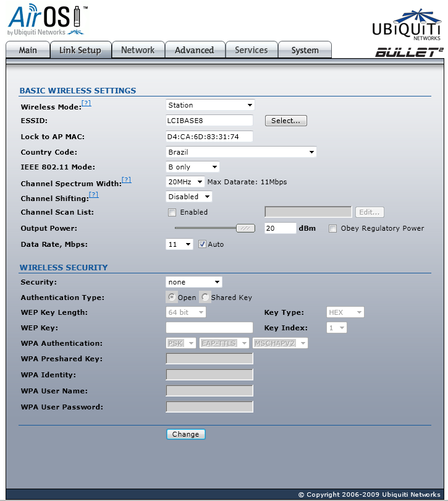This screenshot has width=448, height=501.
Task: Open the EAP-TTLS dropdown
Action: coord(224,343)
